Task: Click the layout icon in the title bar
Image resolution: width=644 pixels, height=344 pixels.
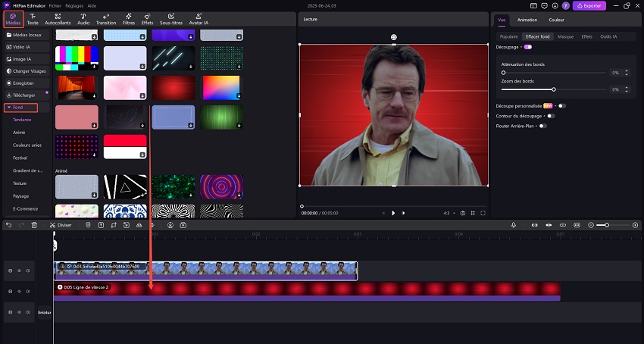Action: (533, 6)
